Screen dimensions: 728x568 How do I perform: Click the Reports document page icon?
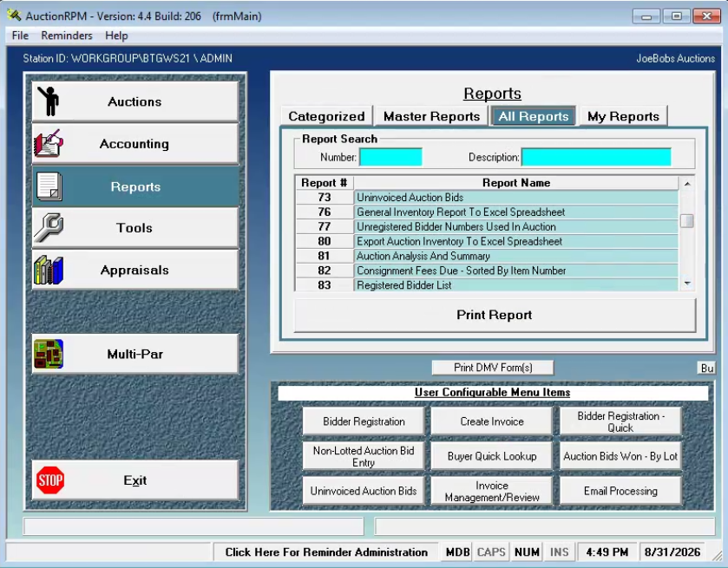[x=49, y=186]
